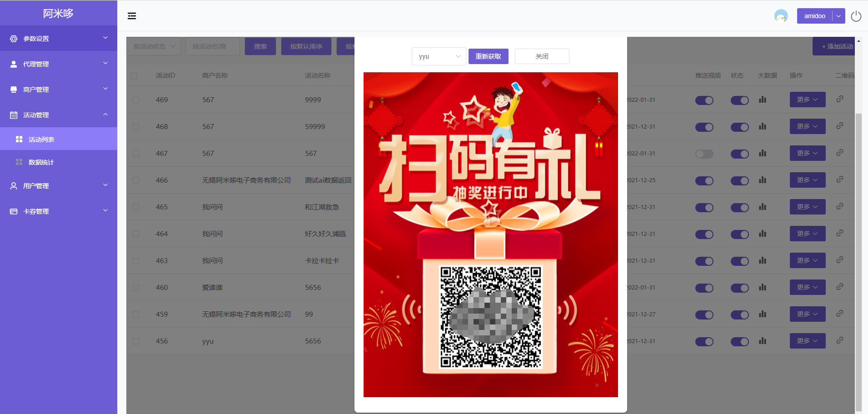
Task: Expand the 用户管理 sidebar menu
Action: coord(59,185)
